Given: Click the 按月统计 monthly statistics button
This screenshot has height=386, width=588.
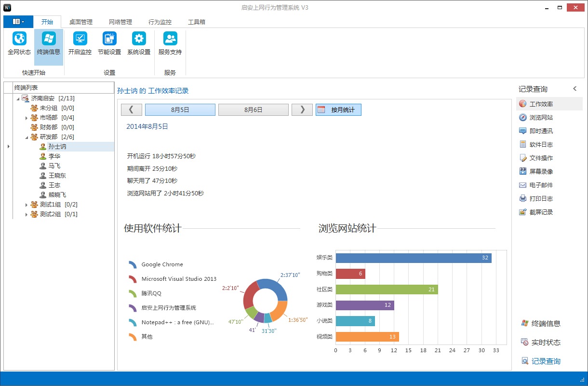Looking at the screenshot, I should coord(338,110).
